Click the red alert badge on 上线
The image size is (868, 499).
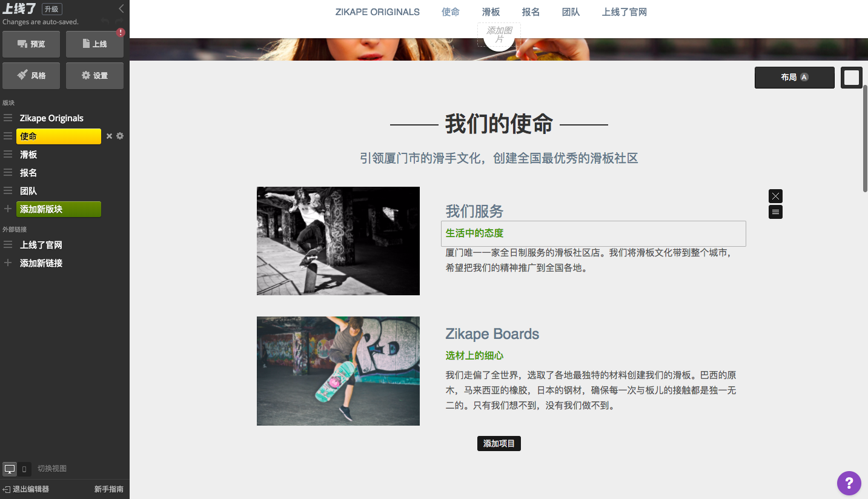coord(121,32)
